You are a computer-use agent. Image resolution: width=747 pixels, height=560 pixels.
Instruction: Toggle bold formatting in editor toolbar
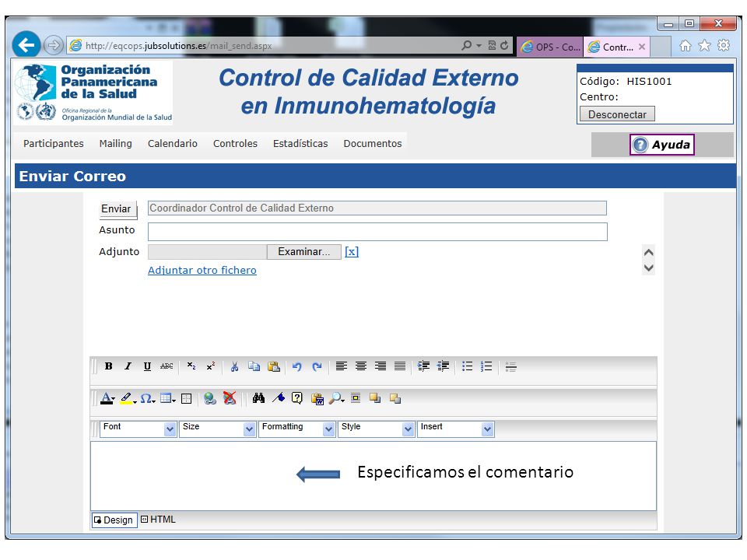pyautogui.click(x=109, y=366)
